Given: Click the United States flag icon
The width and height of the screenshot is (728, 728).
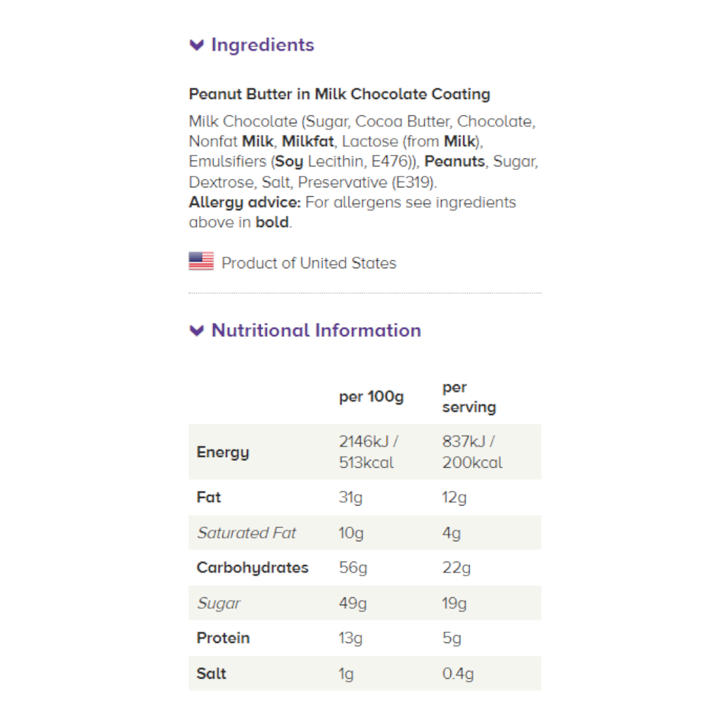Looking at the screenshot, I should coord(201,262).
